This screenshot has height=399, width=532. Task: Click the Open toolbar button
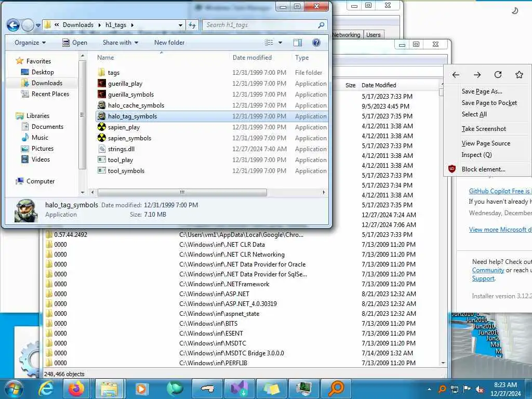pyautogui.click(x=75, y=43)
